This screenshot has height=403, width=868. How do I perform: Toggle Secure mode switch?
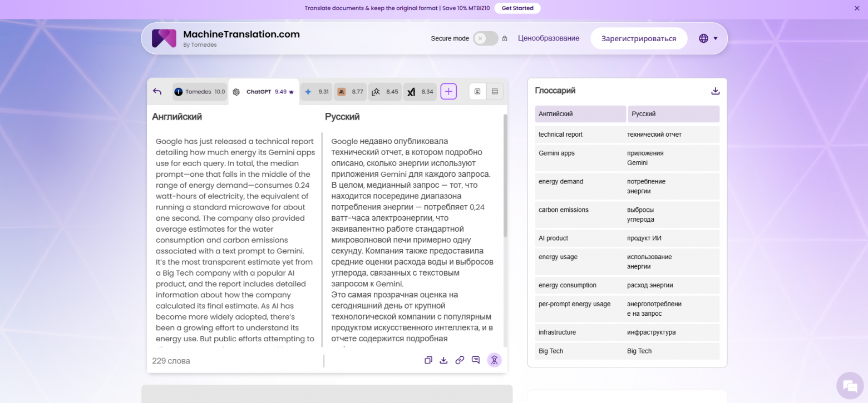485,38
